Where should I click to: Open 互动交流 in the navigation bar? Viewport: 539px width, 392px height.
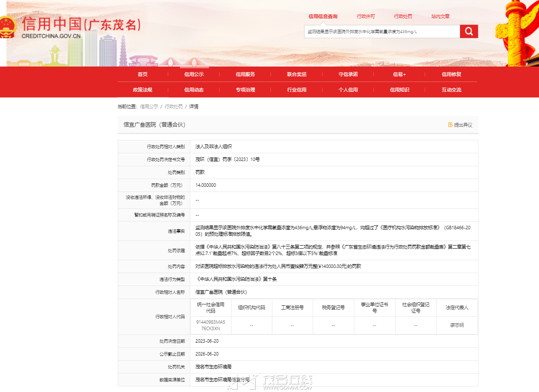[451, 90]
